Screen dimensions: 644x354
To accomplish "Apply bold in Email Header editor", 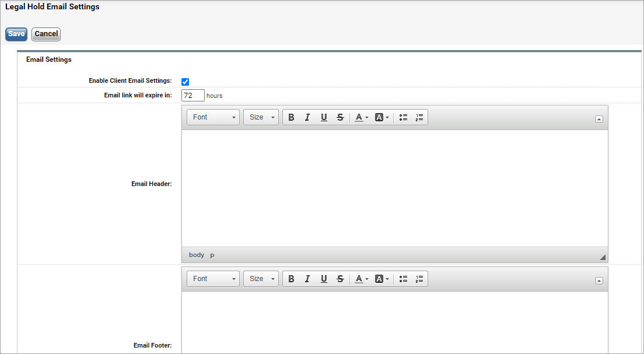I will point(291,117).
